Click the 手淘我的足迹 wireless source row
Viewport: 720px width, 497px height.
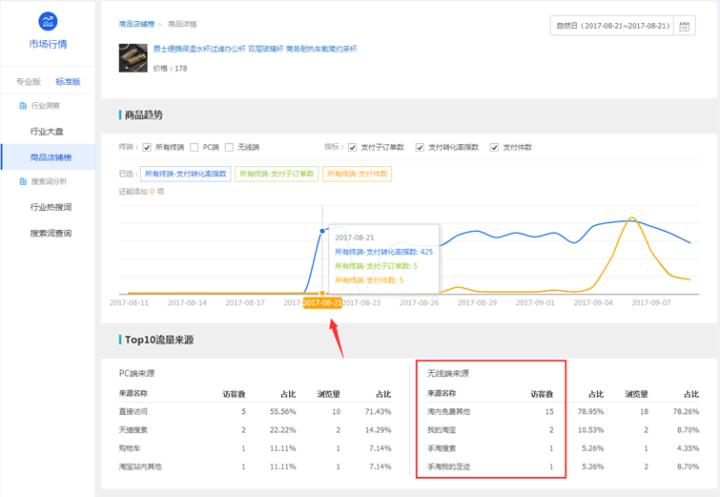[x=563, y=467]
